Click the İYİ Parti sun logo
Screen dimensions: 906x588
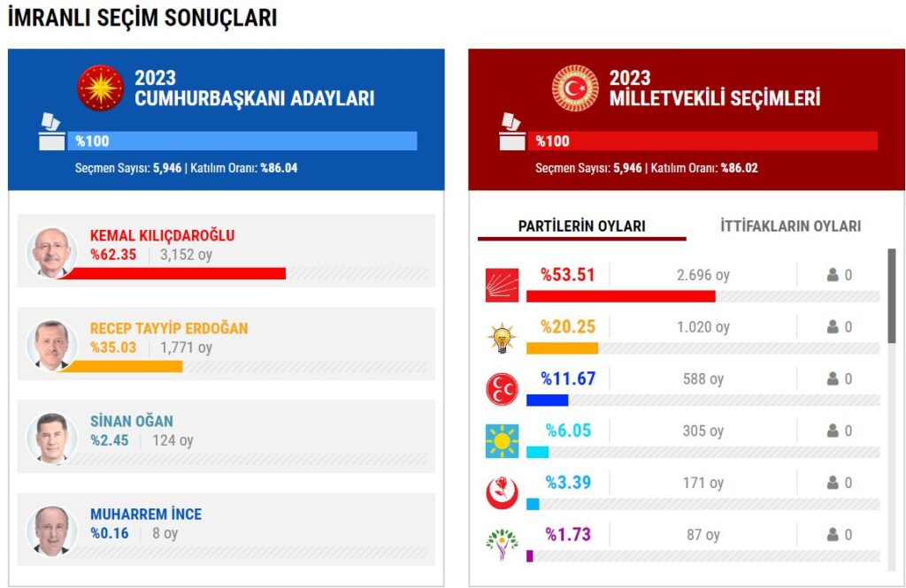[x=502, y=440]
